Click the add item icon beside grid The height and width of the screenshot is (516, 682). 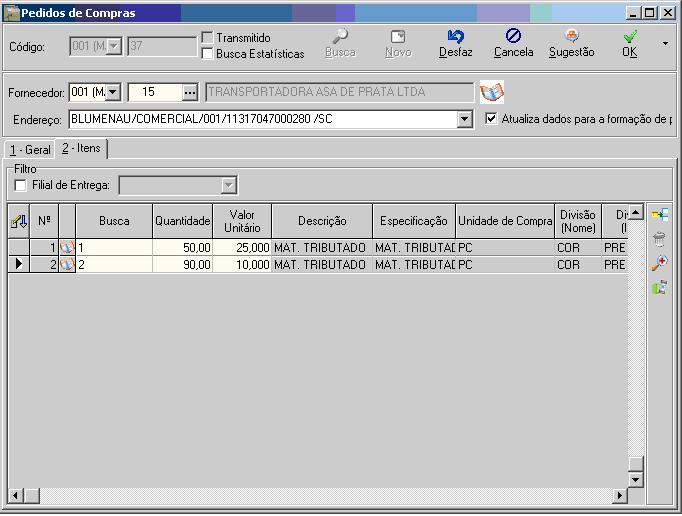(659, 215)
